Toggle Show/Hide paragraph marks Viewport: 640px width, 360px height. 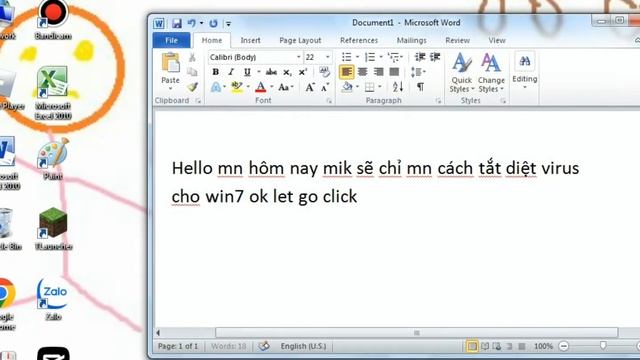pyautogui.click(x=420, y=87)
